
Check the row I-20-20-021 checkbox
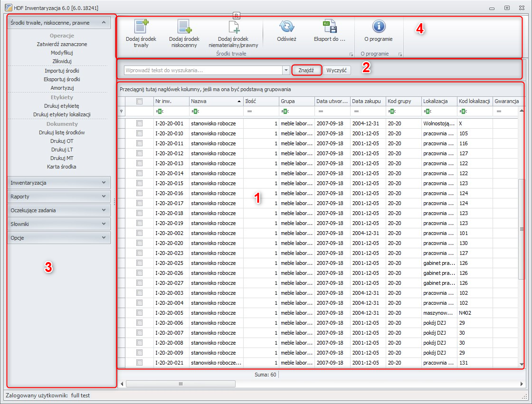(x=139, y=363)
